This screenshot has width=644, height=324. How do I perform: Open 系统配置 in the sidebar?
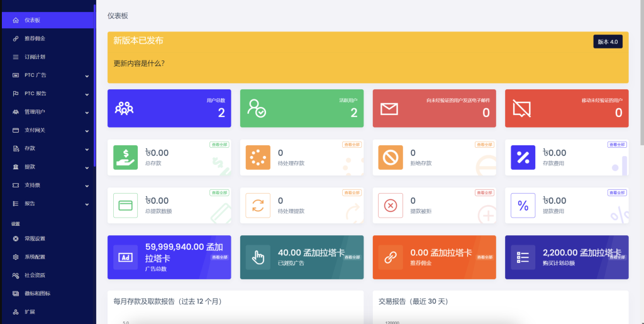(x=35, y=257)
